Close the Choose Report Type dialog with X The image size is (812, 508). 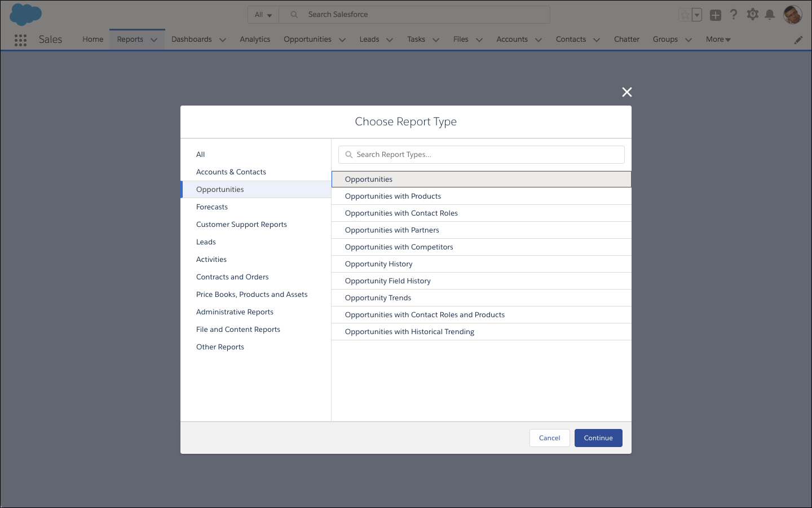626,92
